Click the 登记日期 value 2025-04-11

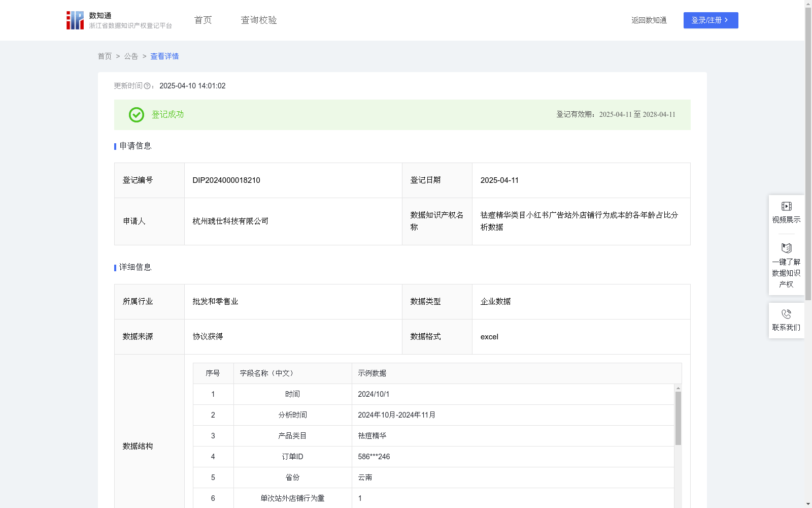499,180
